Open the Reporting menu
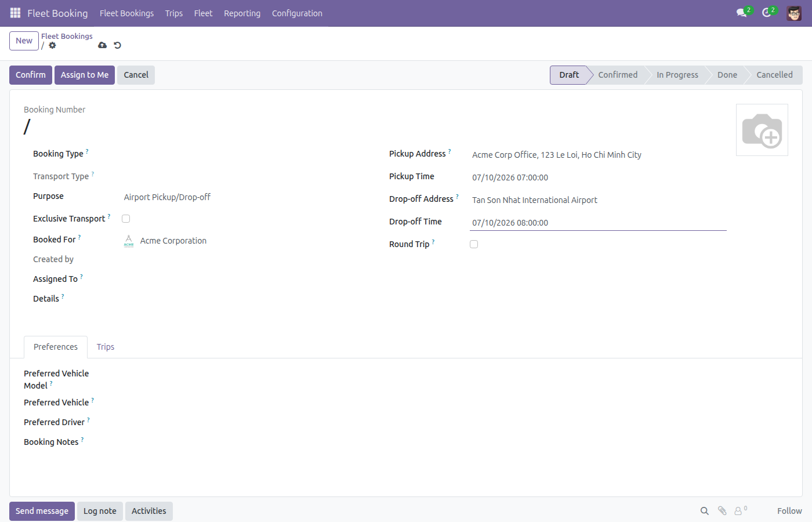Image resolution: width=812 pixels, height=522 pixels. click(x=242, y=13)
